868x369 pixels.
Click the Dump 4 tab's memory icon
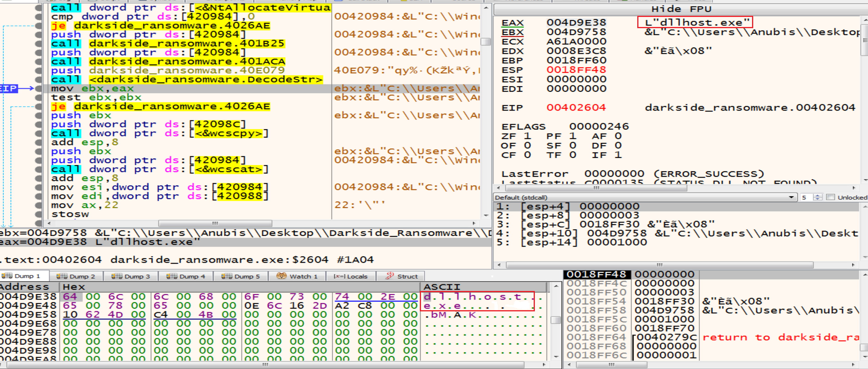point(172,276)
